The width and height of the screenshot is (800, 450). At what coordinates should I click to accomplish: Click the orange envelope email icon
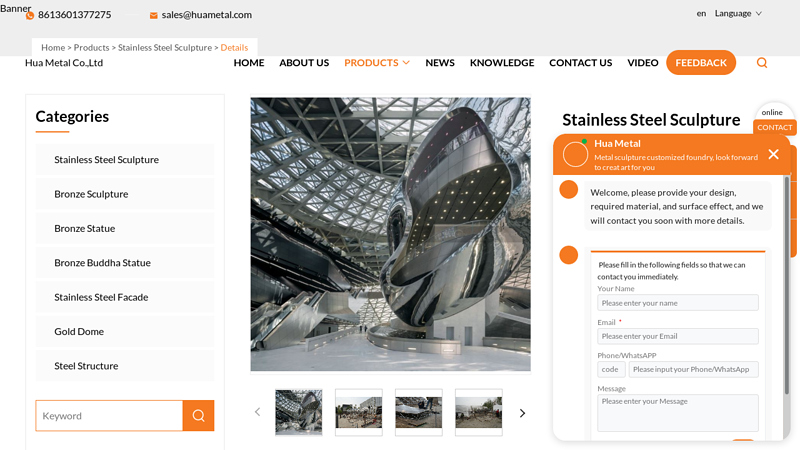[x=153, y=15]
